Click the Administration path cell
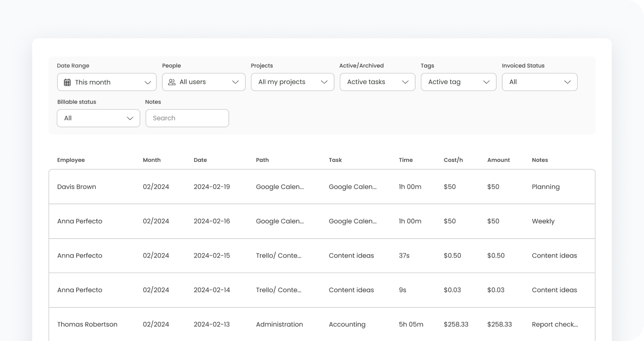644x341 pixels. click(x=280, y=324)
